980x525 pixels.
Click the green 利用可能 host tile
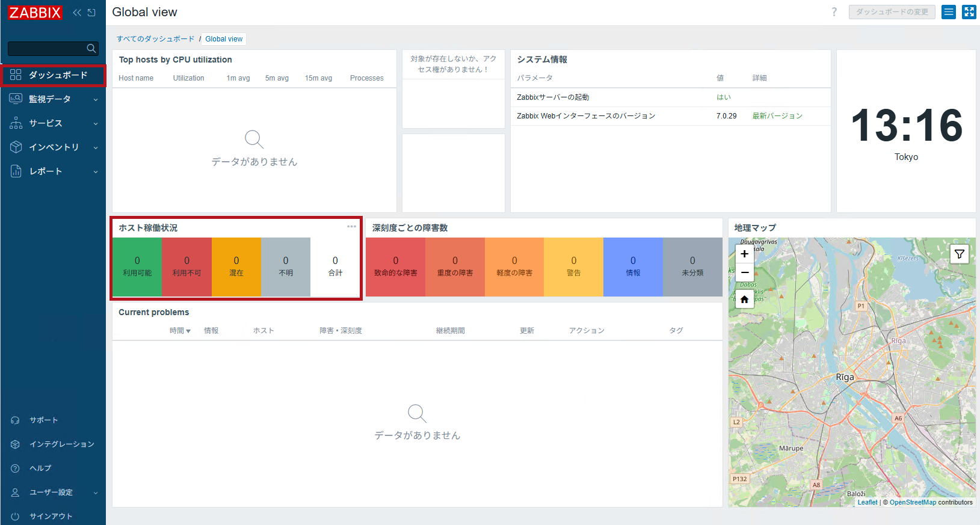click(137, 267)
